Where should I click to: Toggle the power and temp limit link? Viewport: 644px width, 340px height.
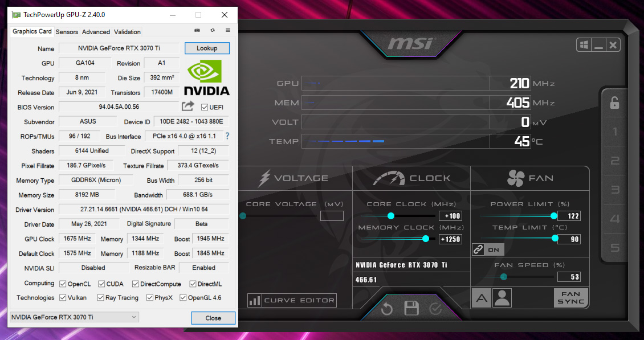click(488, 249)
